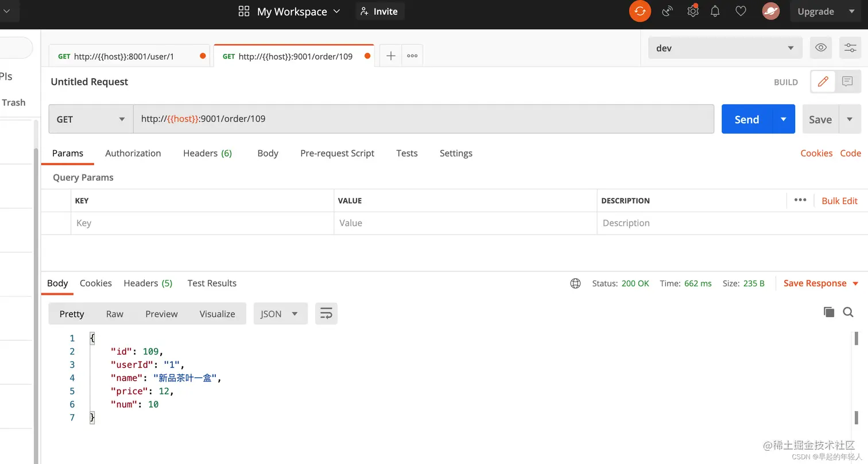Click the Trash item in sidebar
Screen dimensions: 868x464
point(13,102)
